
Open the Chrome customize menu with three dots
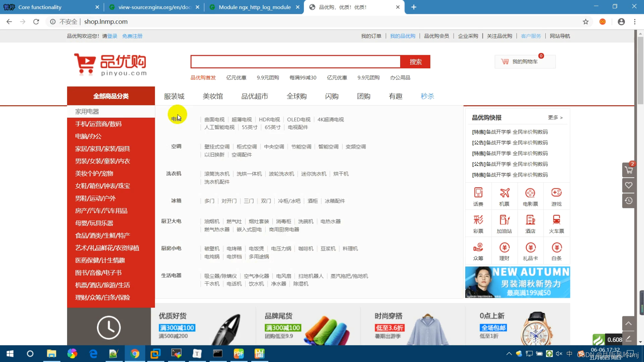coord(635,22)
